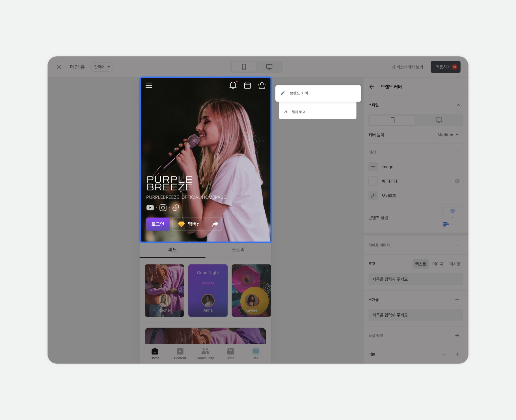516x420 pixels.
Task: Click the Instagram social icon
Action: point(163,208)
